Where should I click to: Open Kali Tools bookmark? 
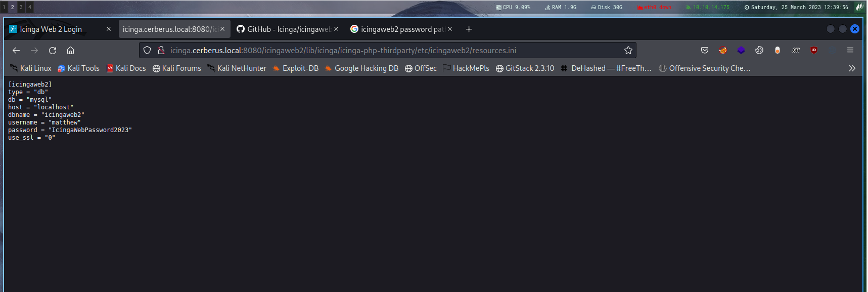click(78, 68)
